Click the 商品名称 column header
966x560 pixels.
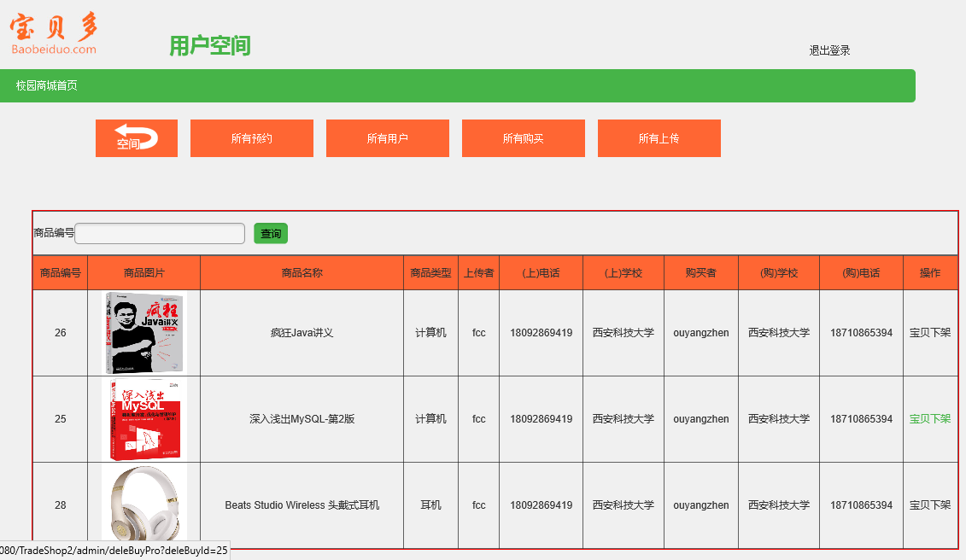click(x=302, y=273)
